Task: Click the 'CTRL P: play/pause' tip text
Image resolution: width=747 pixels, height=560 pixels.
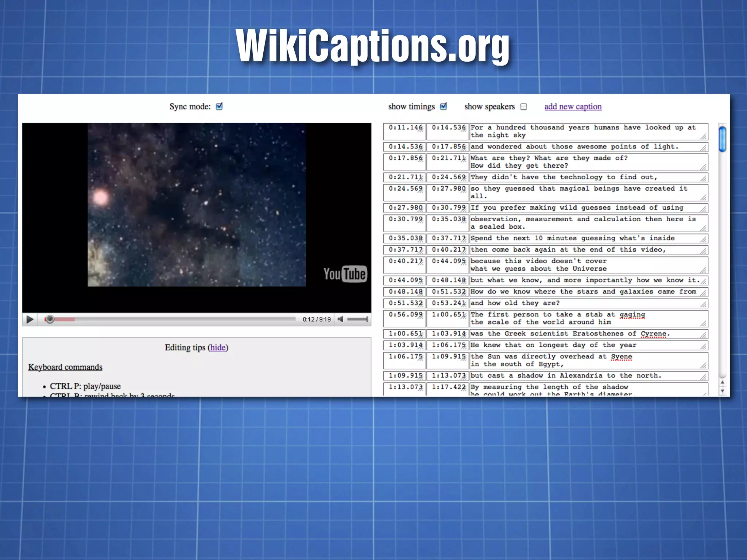Action: (85, 386)
